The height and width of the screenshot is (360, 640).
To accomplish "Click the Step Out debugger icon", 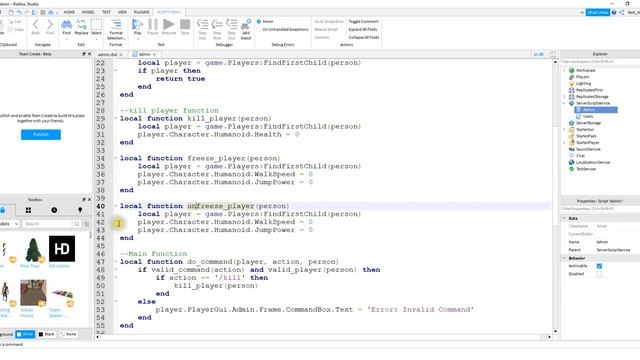I will (231, 24).
